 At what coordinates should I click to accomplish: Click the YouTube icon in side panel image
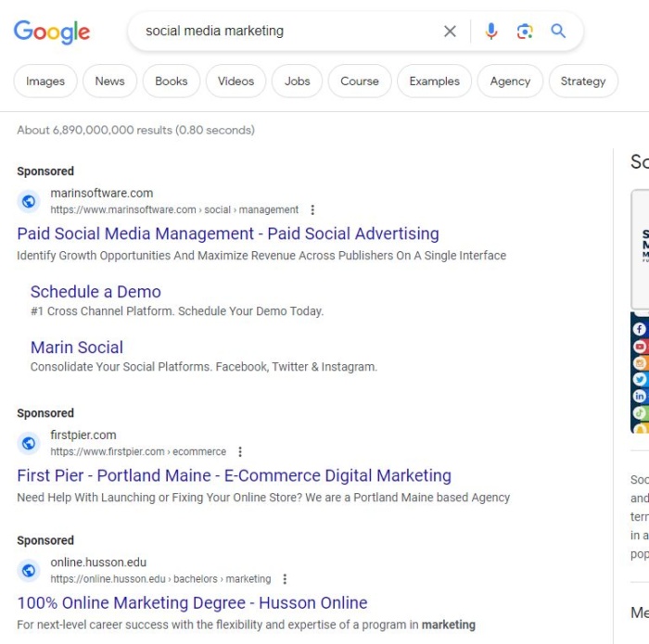(640, 347)
